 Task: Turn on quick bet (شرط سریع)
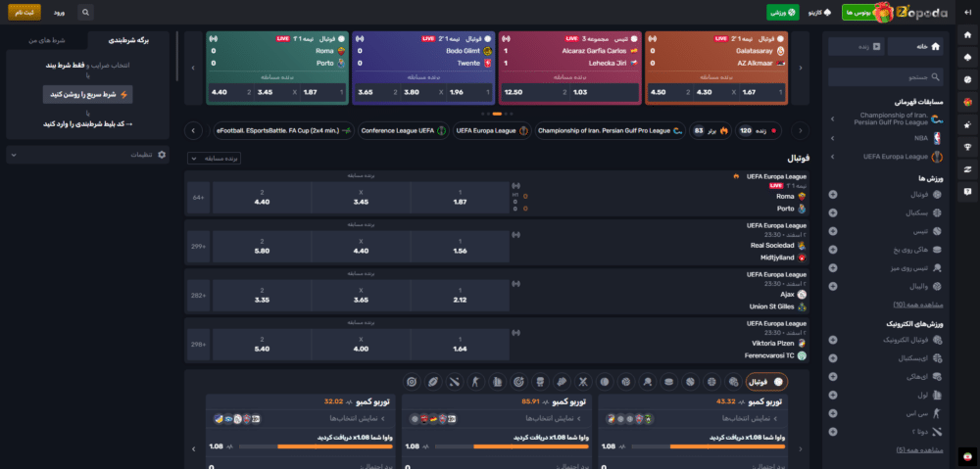pyautogui.click(x=87, y=95)
